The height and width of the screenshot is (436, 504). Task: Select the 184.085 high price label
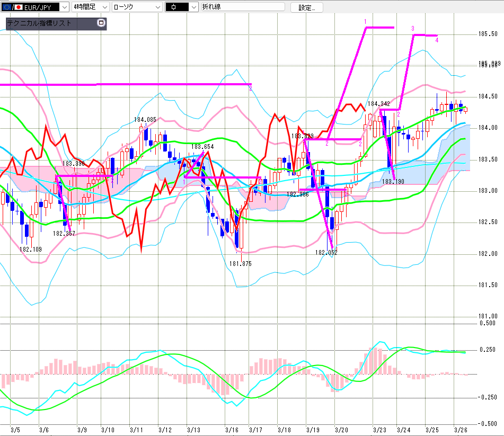(145, 120)
